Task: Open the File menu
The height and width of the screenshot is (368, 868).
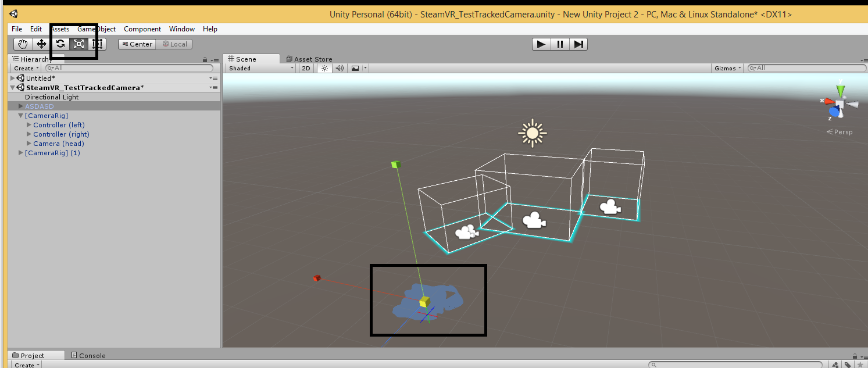Action: pos(17,29)
